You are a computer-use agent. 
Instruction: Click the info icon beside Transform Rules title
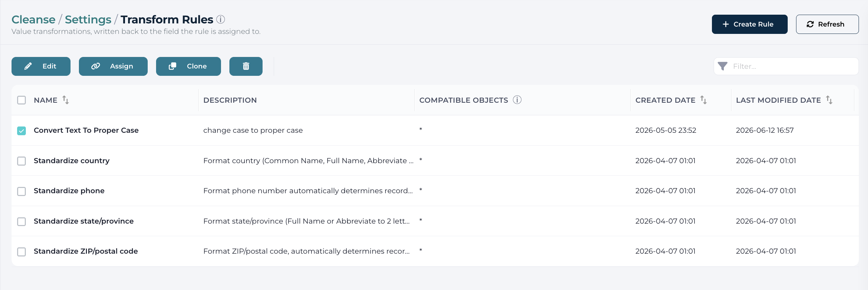[x=221, y=19]
